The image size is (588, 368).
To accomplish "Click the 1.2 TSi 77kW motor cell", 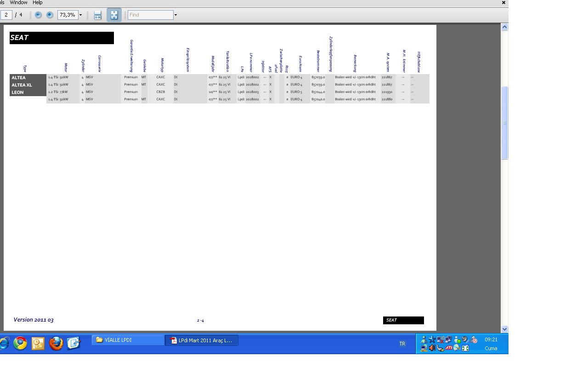I will pos(58,92).
